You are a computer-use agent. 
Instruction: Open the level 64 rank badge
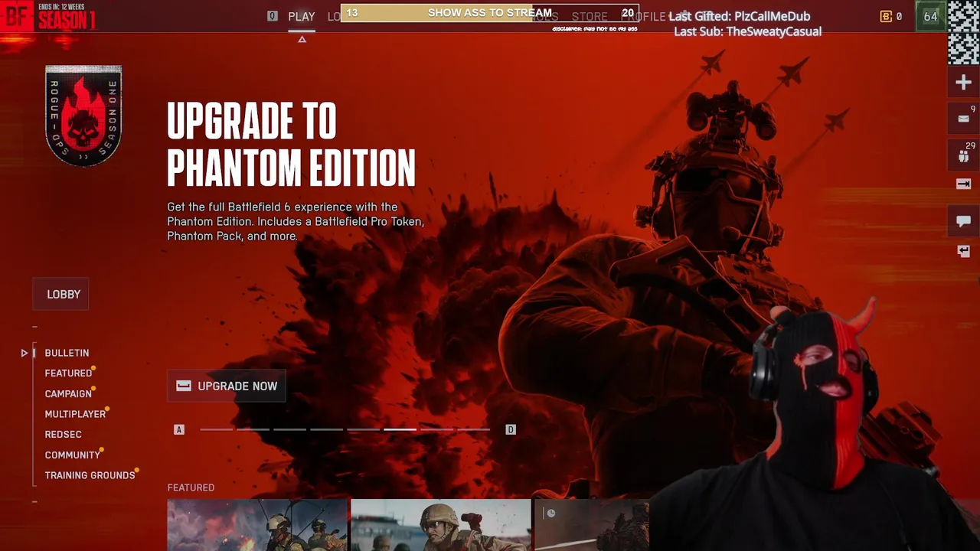[930, 16]
